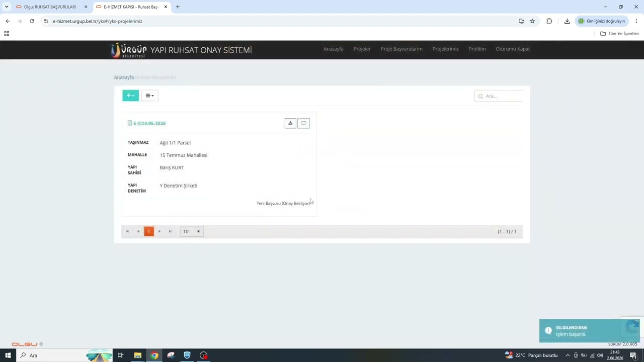Screen dimensions: 644x362
Task: Go to next page in pager
Action: [x=159, y=231]
